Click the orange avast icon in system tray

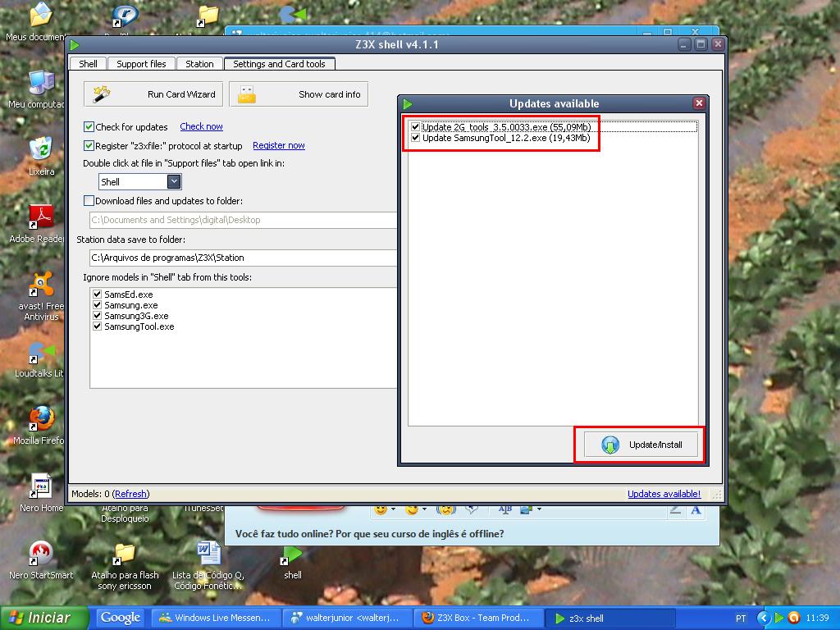coord(794,619)
